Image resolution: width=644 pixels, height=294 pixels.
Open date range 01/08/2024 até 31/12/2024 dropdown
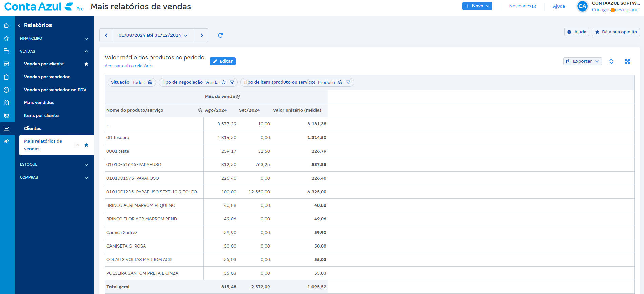click(154, 35)
